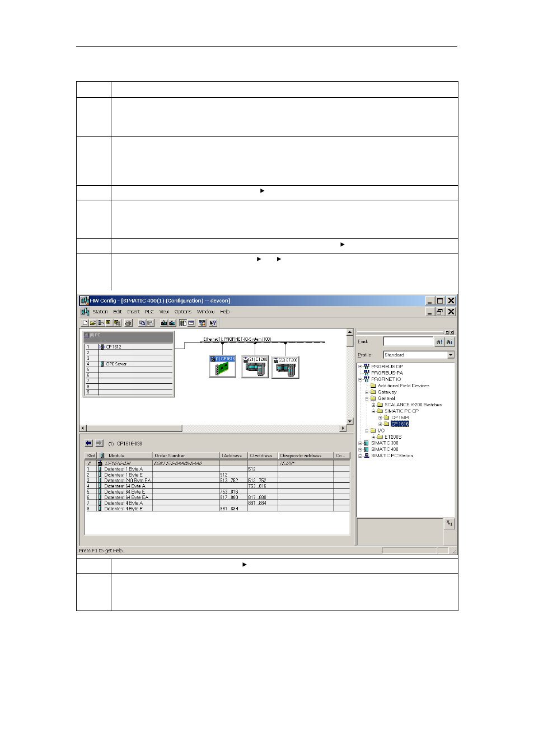Click the Paste toolbar icon
Viewport: 534px width, 756px height.
(x=150, y=323)
